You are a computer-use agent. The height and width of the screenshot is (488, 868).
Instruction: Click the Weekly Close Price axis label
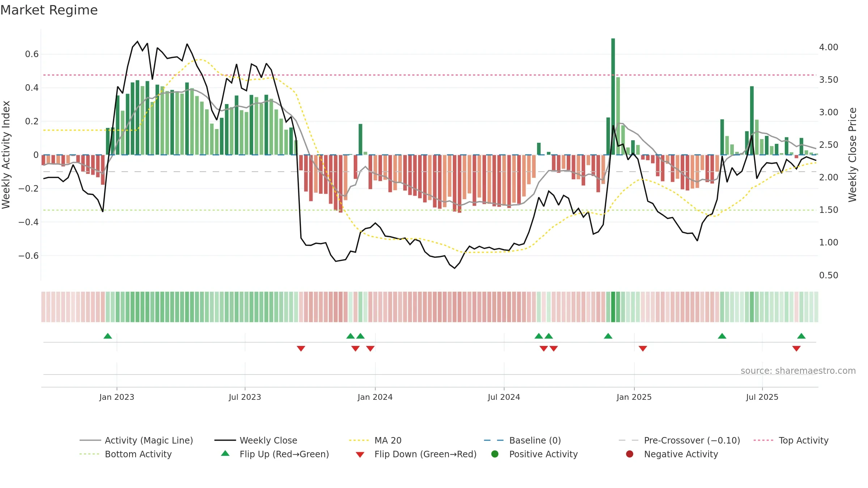852,155
